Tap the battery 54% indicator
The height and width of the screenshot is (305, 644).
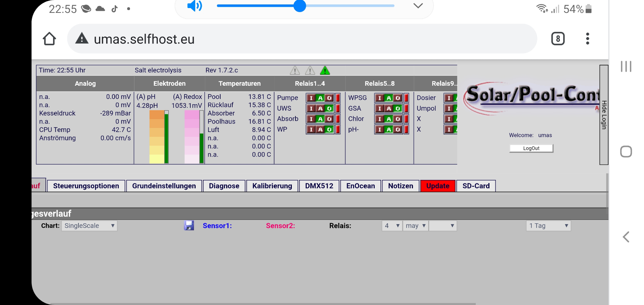578,9
